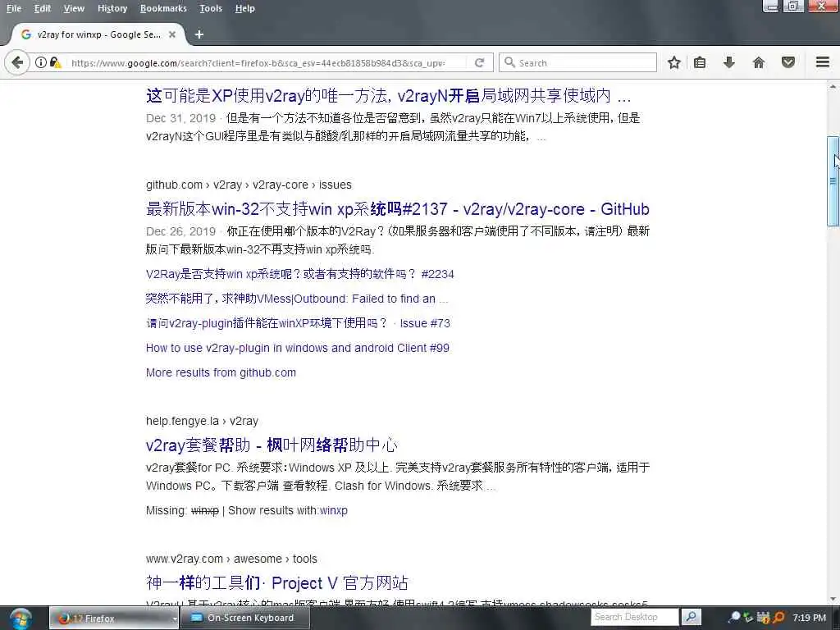Image resolution: width=840 pixels, height=630 pixels.
Task: Open the XP v2rayN LAN sharing result title
Action: tap(388, 95)
